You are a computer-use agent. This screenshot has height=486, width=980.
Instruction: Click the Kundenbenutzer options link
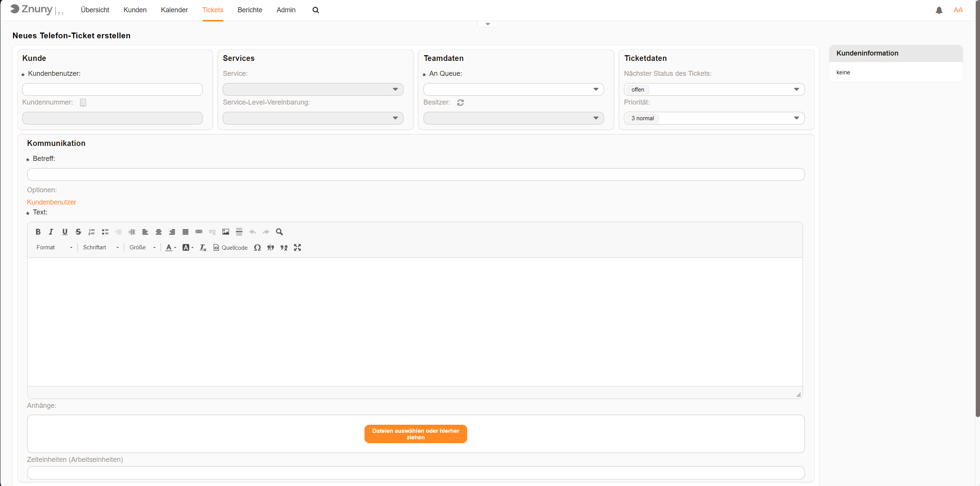pos(51,202)
